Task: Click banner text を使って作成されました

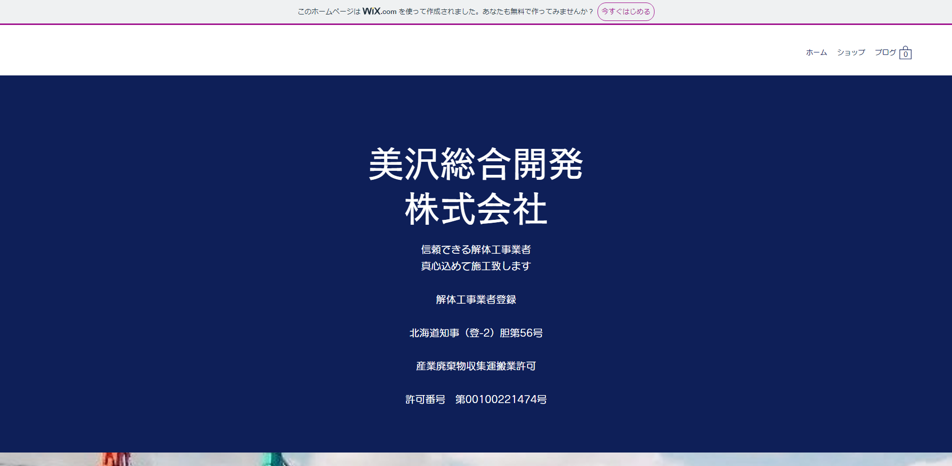Action: 444,12
